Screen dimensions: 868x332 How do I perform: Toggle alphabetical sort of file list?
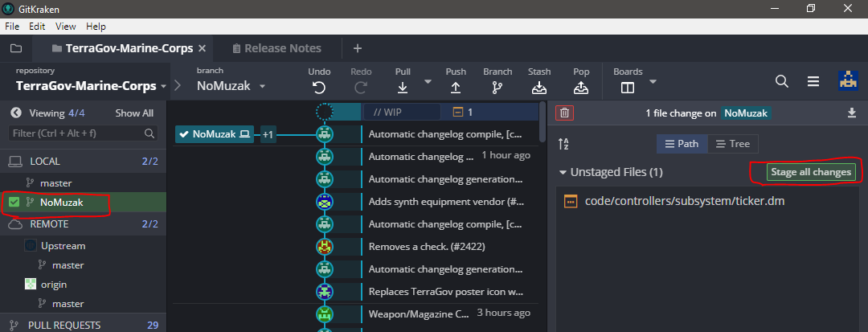(563, 144)
